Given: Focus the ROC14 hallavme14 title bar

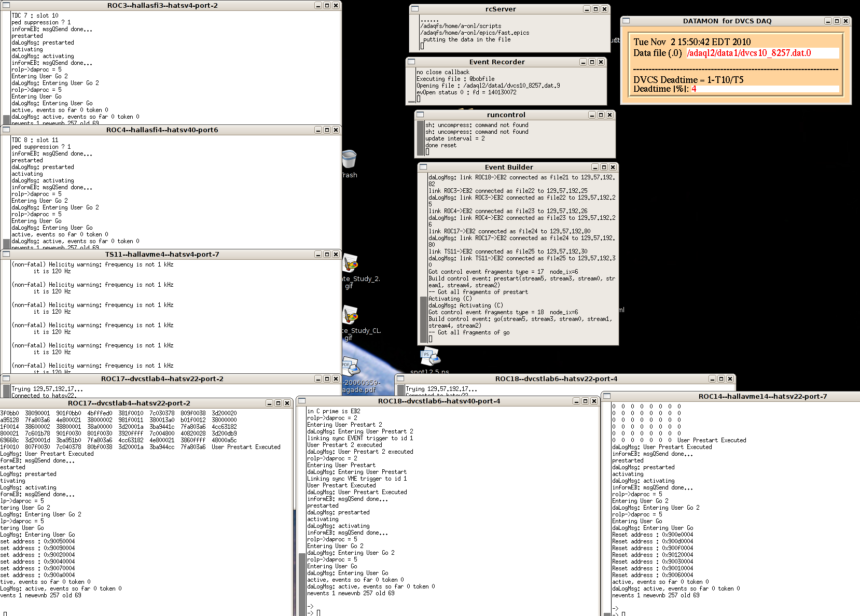Looking at the screenshot, I should [762, 396].
